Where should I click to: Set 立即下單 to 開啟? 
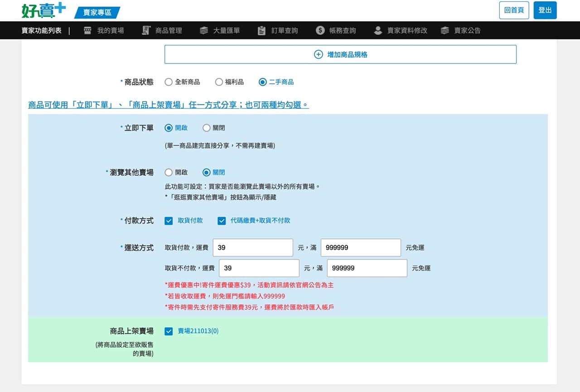[169, 128]
